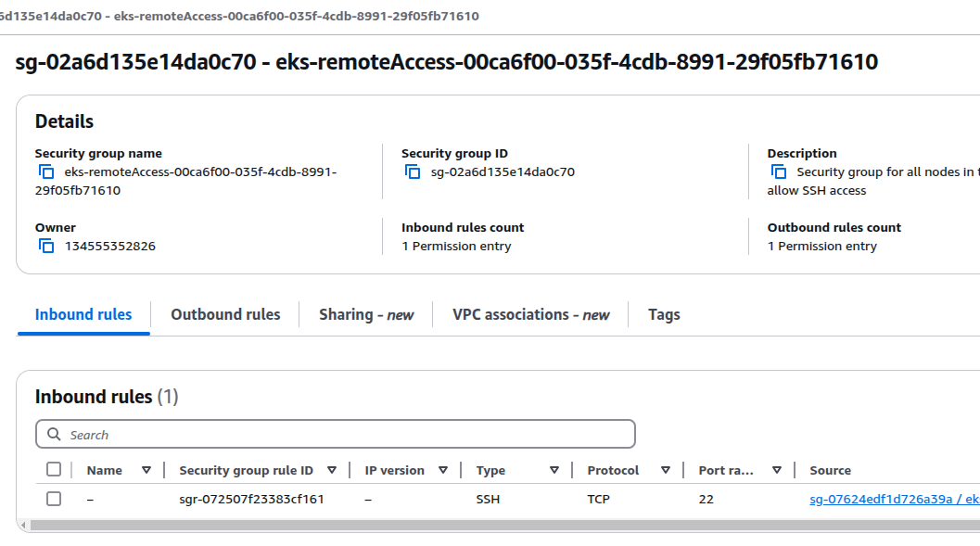This screenshot has width=980, height=546.
Task: Select the SSH type cell
Action: (488, 499)
